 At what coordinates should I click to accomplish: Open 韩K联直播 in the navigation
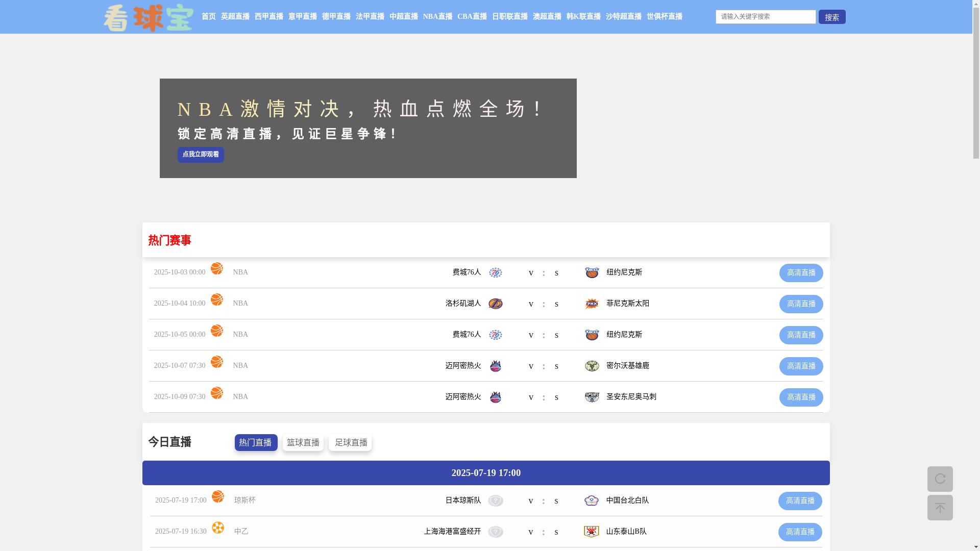(x=583, y=17)
